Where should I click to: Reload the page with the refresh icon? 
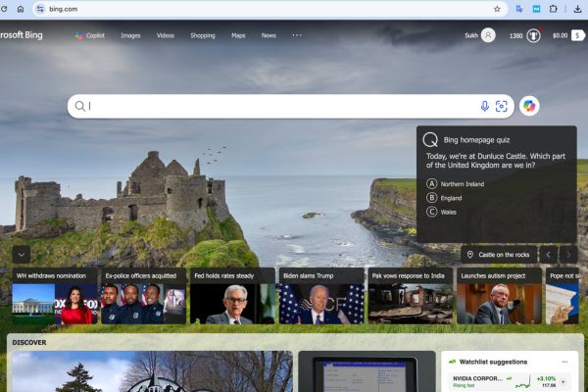click(4, 9)
